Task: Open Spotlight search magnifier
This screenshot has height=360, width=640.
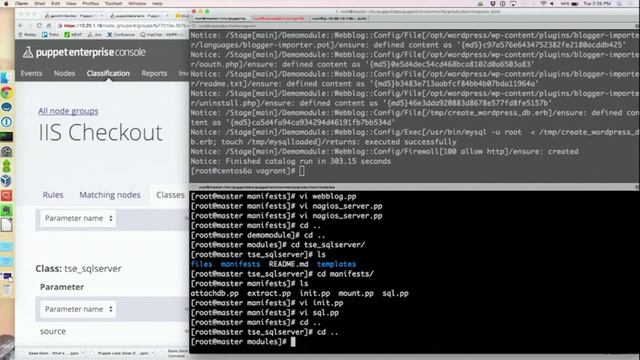Action: point(620,3)
